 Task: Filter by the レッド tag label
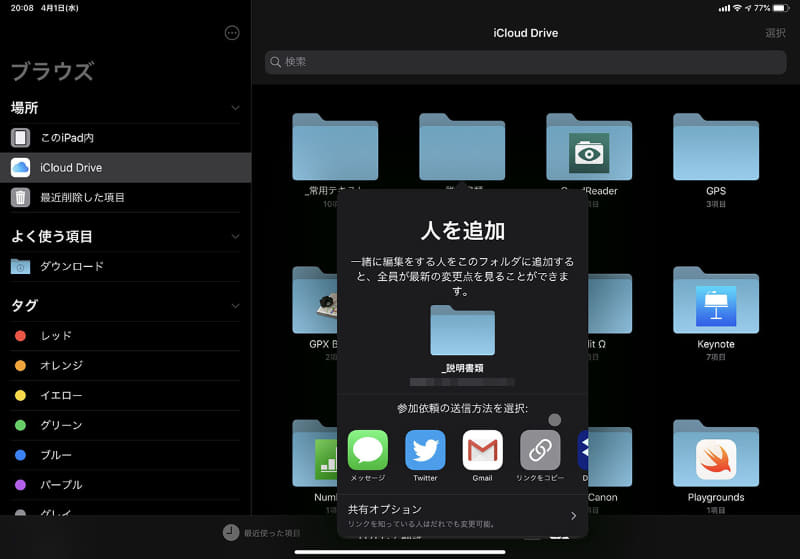click(x=56, y=336)
